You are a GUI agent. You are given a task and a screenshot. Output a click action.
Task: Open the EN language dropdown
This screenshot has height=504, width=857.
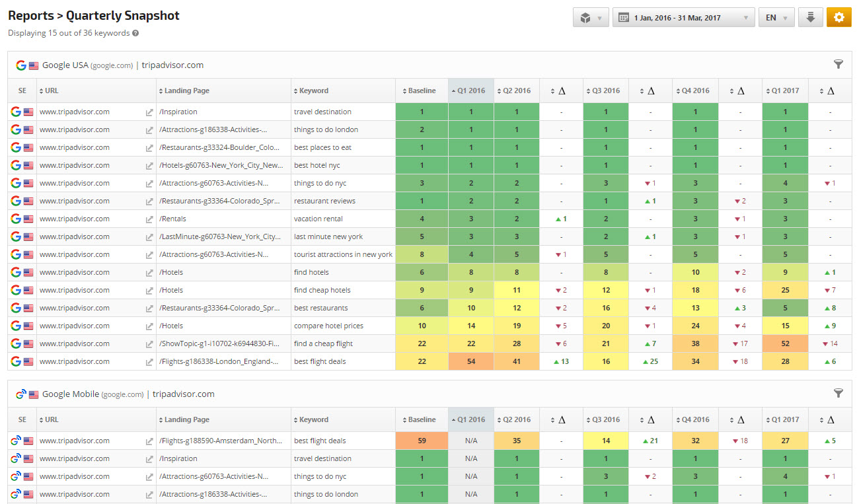[776, 18]
